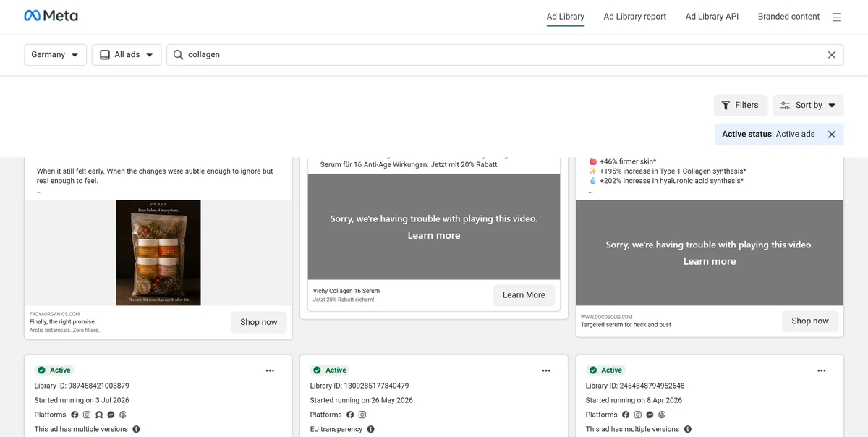
Task: Click Library ID: 1309285177840479 text
Action: [359, 386]
